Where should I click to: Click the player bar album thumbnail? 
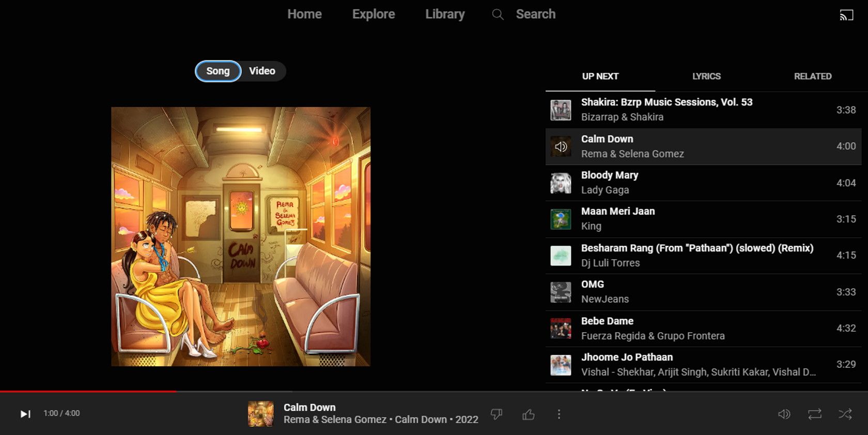pos(261,414)
